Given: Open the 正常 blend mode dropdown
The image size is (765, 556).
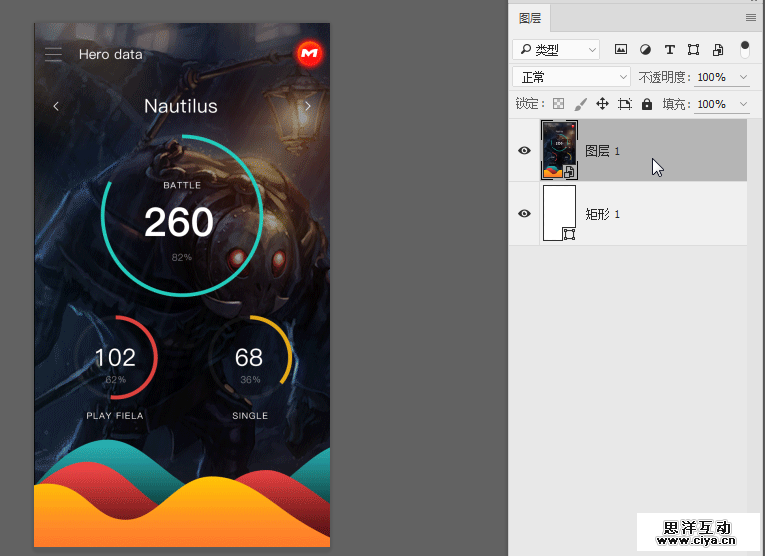Looking at the screenshot, I should pyautogui.click(x=571, y=77).
